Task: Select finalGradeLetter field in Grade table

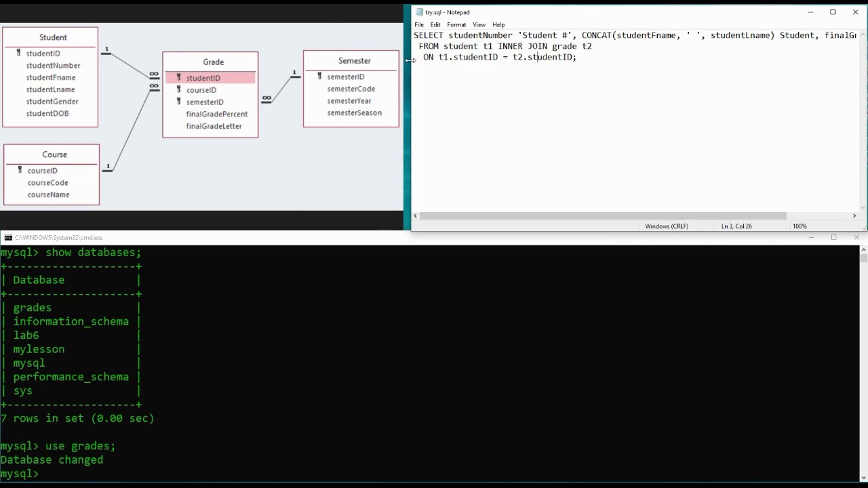Action: coord(214,126)
